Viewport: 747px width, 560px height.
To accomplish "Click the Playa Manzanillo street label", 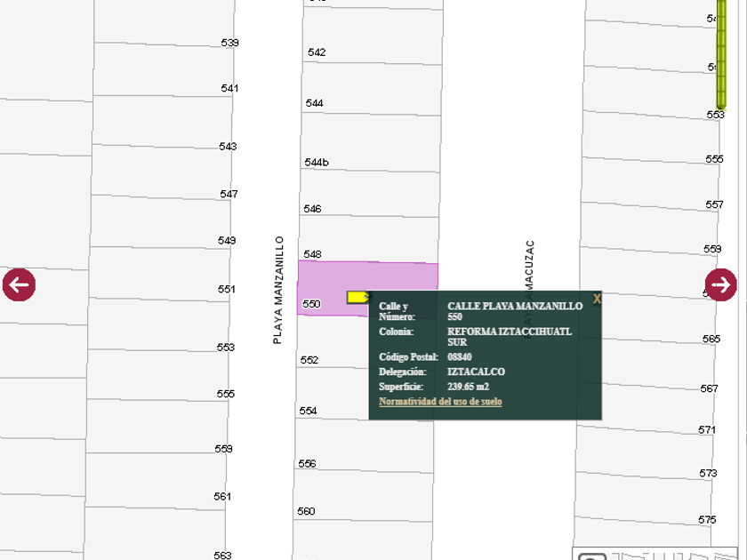I will coord(278,290).
